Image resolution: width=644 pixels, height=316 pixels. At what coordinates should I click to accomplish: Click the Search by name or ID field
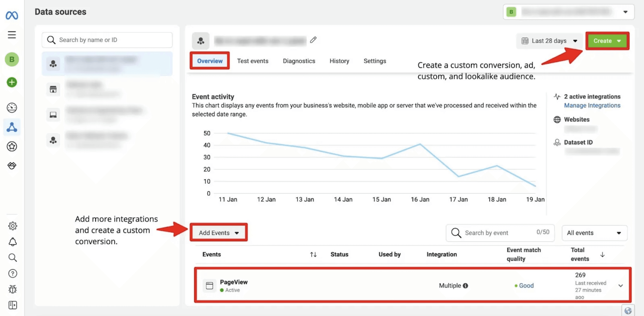click(107, 40)
